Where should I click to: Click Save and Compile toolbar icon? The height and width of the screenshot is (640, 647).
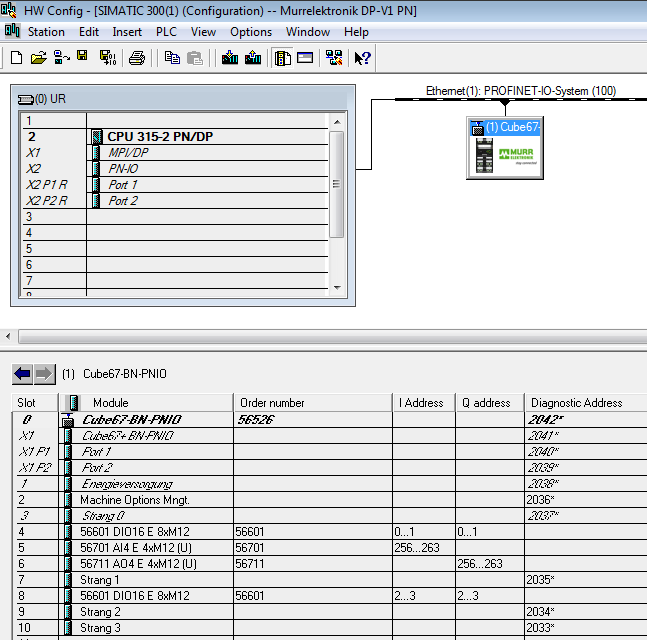pyautogui.click(x=108, y=58)
